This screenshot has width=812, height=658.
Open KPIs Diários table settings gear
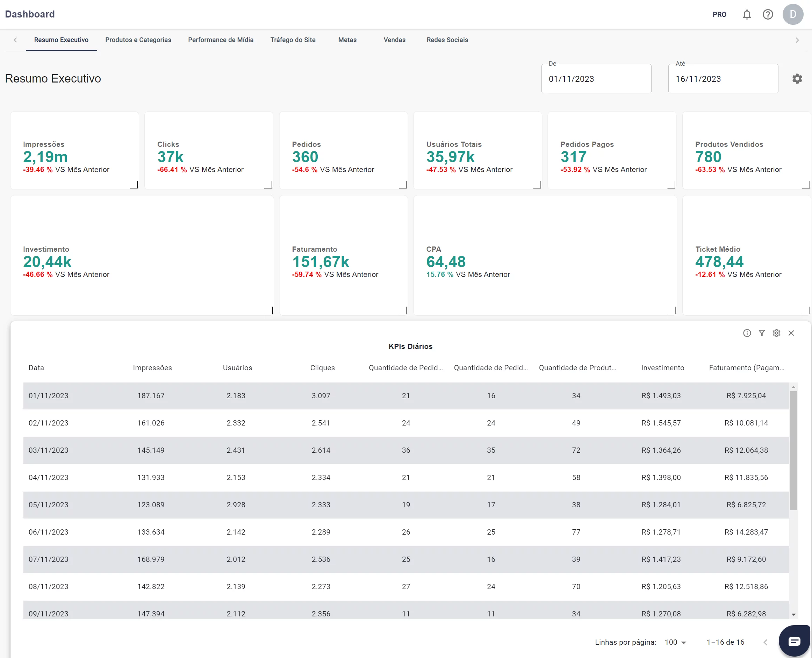click(x=776, y=333)
